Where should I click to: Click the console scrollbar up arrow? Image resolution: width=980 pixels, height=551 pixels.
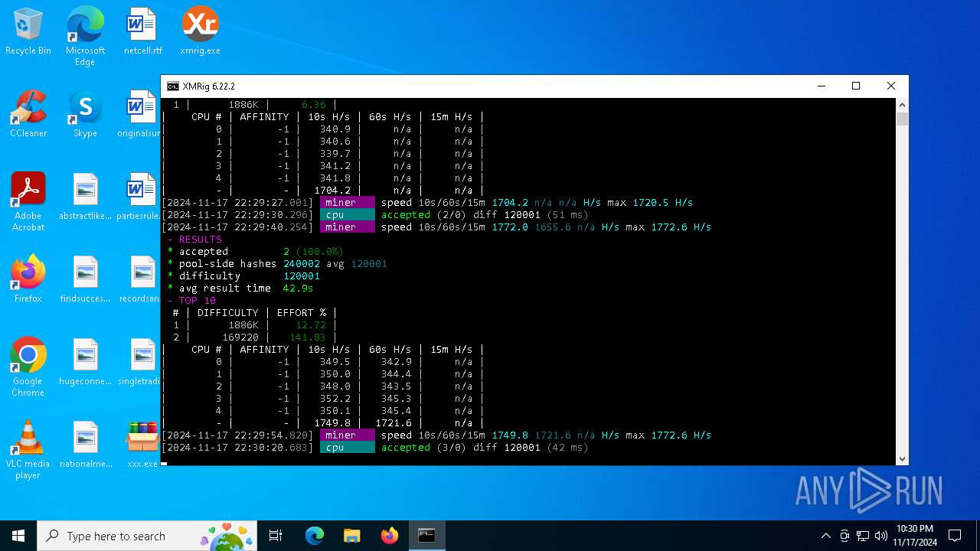point(902,105)
